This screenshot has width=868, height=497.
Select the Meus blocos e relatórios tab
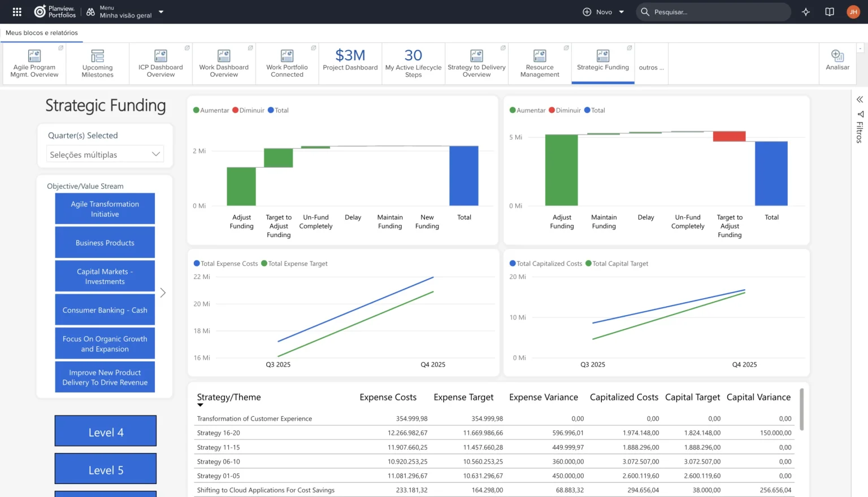click(42, 33)
